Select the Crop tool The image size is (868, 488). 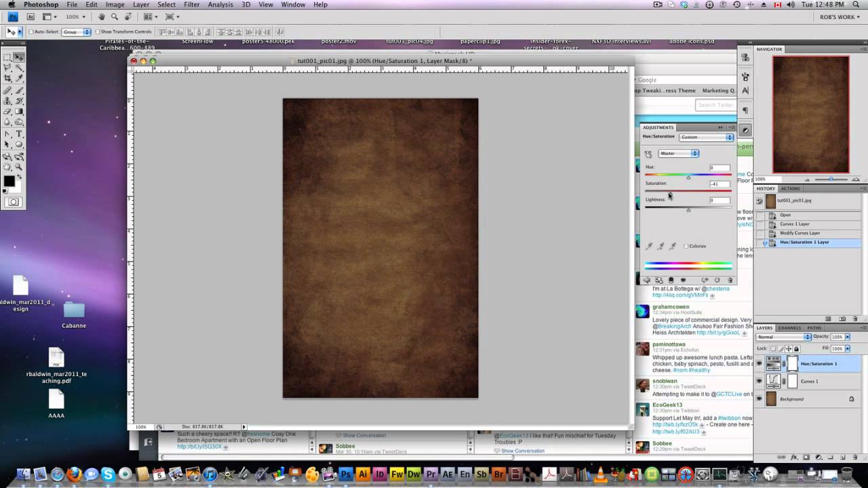click(x=7, y=79)
